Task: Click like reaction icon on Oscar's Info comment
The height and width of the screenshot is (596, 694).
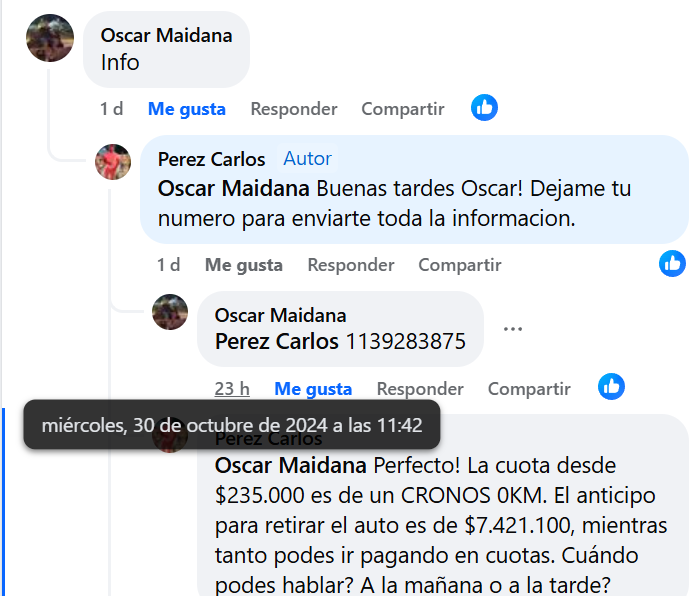Action: click(484, 108)
